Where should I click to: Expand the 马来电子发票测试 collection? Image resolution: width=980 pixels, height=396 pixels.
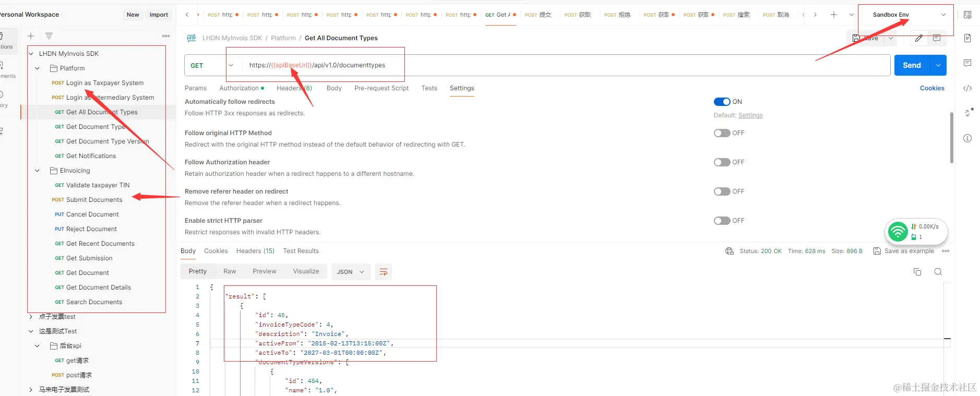click(x=31, y=390)
